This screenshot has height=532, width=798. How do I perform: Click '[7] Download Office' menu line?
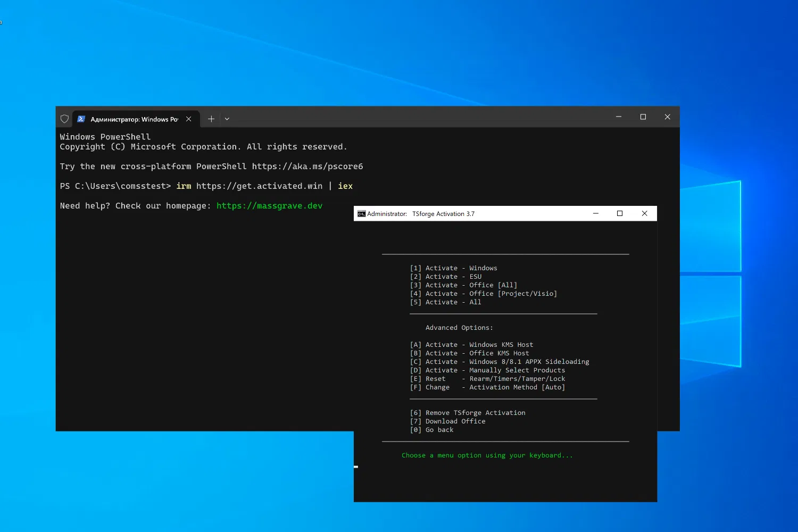point(447,421)
